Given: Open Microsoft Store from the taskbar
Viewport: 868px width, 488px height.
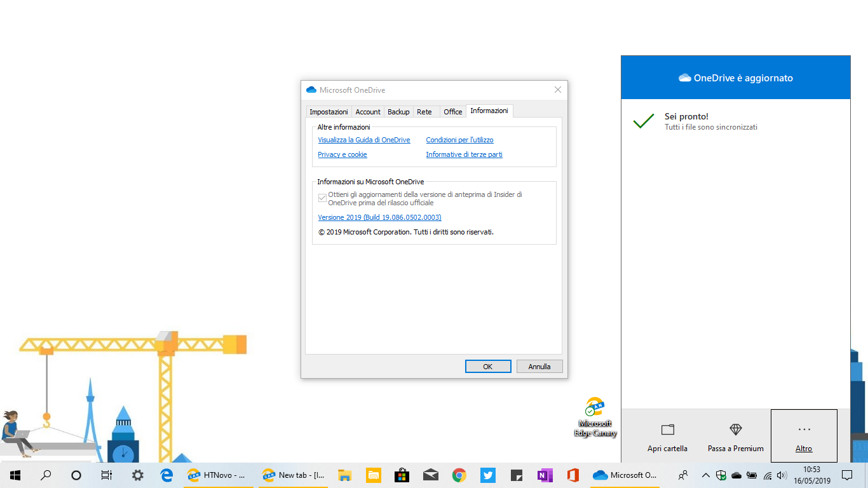Looking at the screenshot, I should 402,475.
